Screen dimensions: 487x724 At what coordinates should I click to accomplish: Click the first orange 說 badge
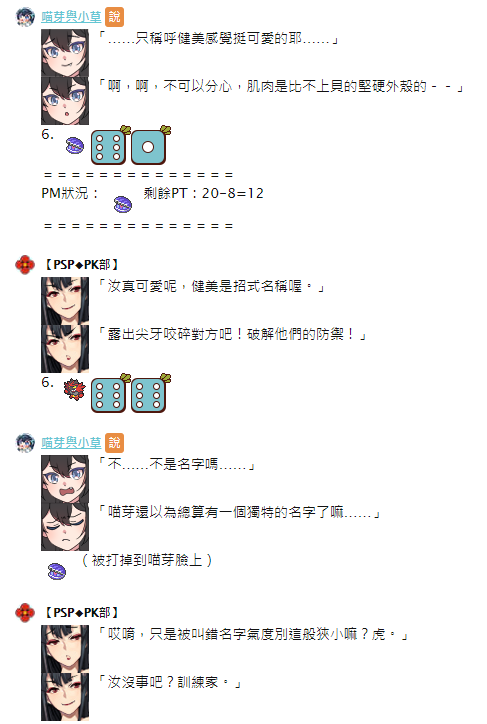(x=114, y=17)
